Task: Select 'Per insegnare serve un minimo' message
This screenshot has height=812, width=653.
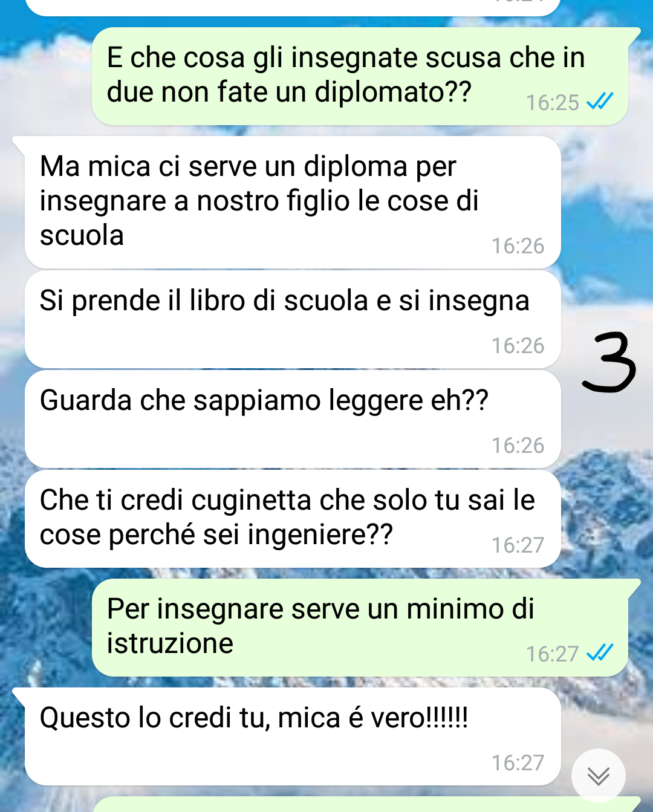Action: pos(360,628)
